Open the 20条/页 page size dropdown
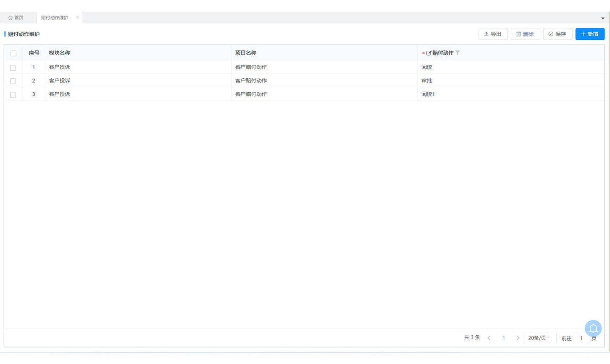610x364 pixels. point(539,338)
